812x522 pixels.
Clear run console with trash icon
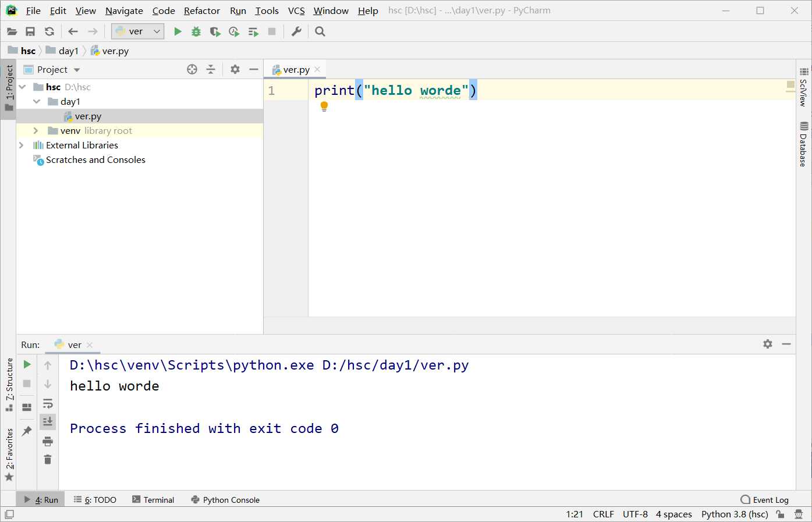pyautogui.click(x=48, y=460)
